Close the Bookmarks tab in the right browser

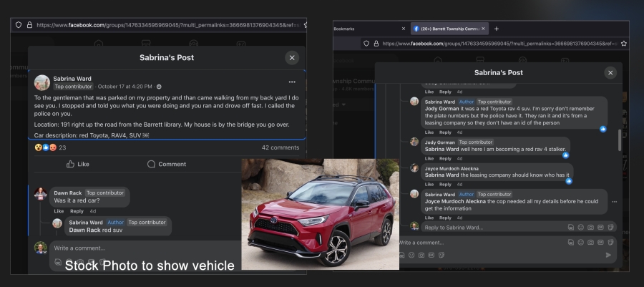pos(404,29)
